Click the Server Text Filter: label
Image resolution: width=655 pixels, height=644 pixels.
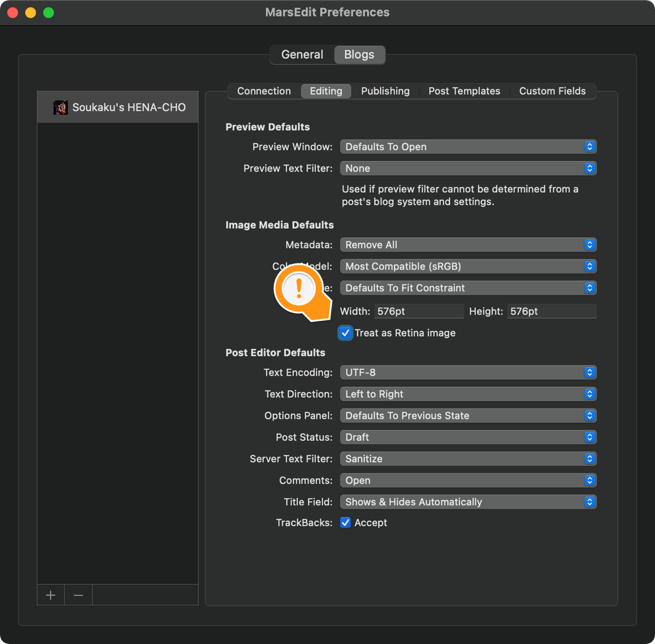291,459
